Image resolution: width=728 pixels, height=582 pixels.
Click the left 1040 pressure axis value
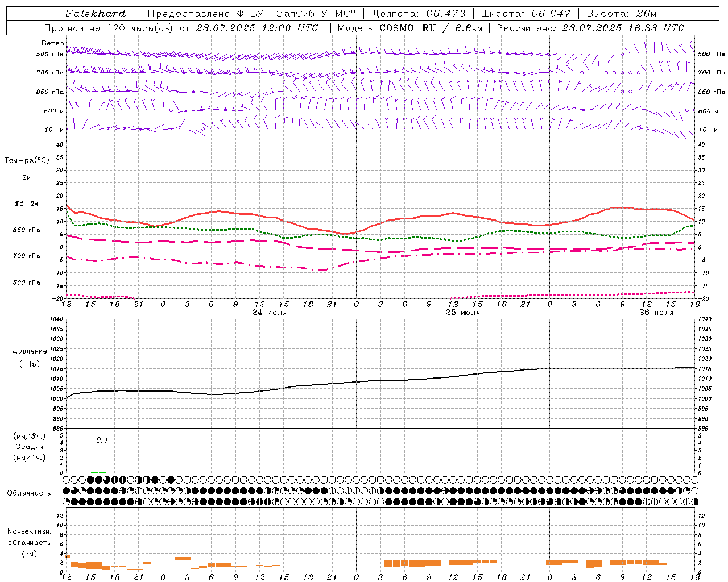coord(56,319)
